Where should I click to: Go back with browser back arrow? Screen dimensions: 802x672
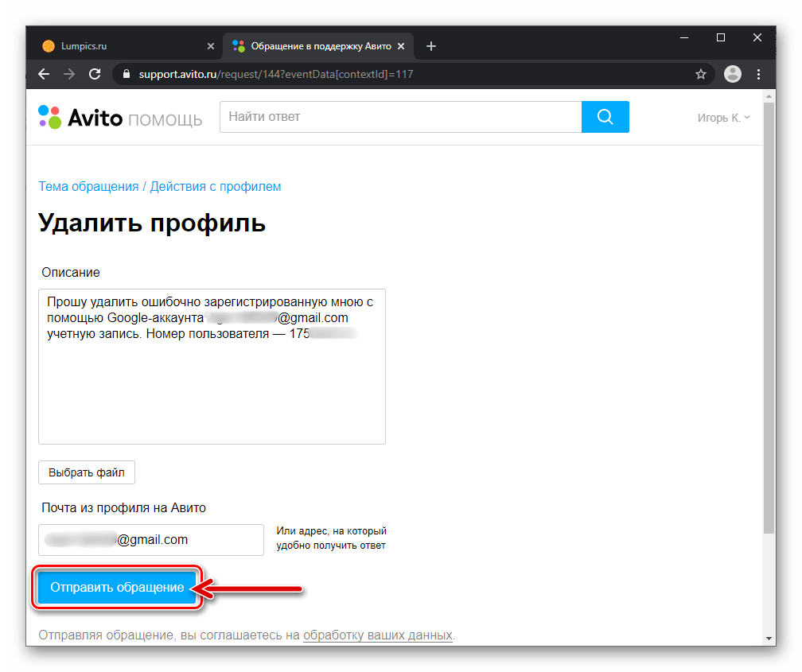pos(44,74)
